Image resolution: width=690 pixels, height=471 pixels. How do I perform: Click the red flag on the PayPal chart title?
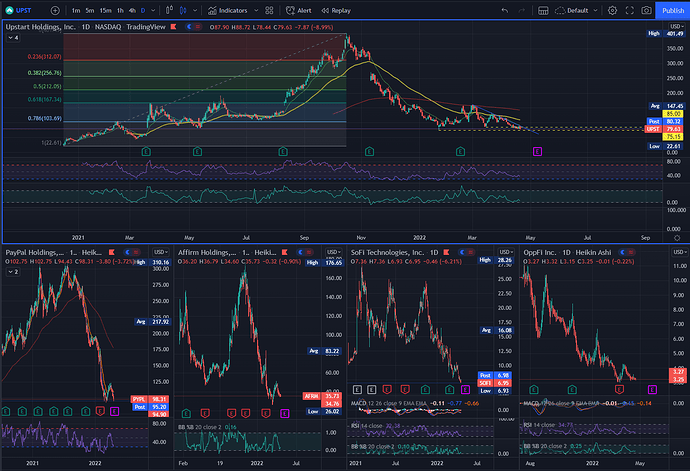112,252
